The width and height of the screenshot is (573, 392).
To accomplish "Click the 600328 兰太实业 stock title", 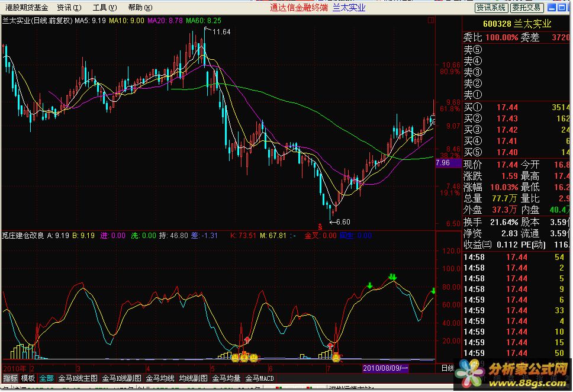I will coord(517,24).
